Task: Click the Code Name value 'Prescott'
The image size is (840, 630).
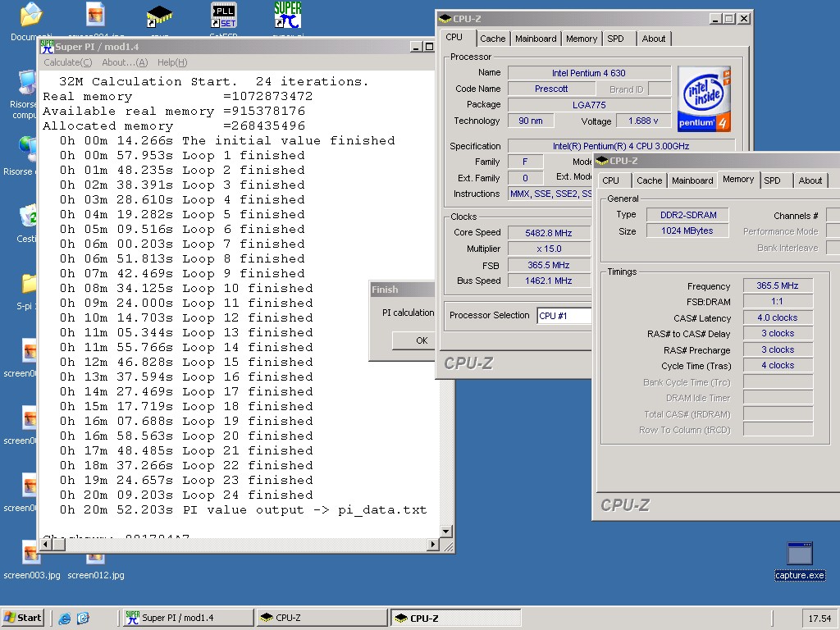Action: point(550,89)
